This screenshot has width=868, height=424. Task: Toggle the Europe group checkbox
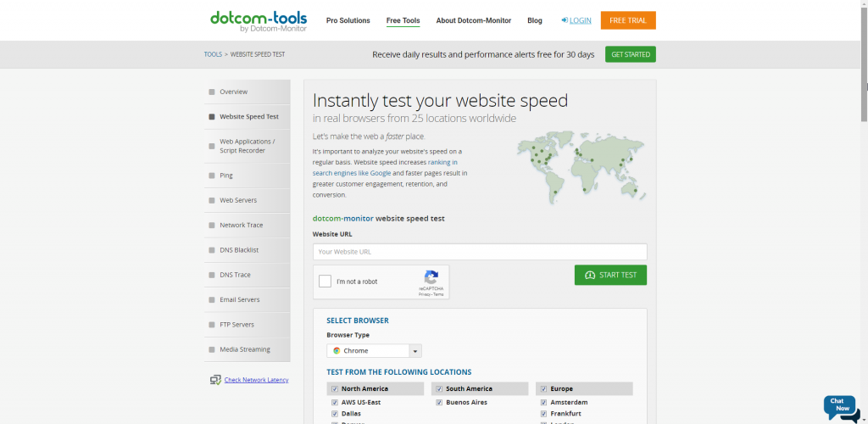tap(543, 388)
